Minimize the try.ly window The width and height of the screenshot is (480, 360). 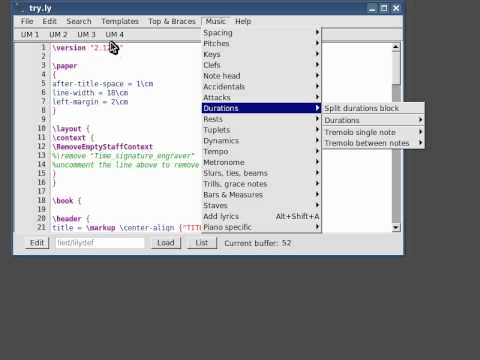pos(372,8)
